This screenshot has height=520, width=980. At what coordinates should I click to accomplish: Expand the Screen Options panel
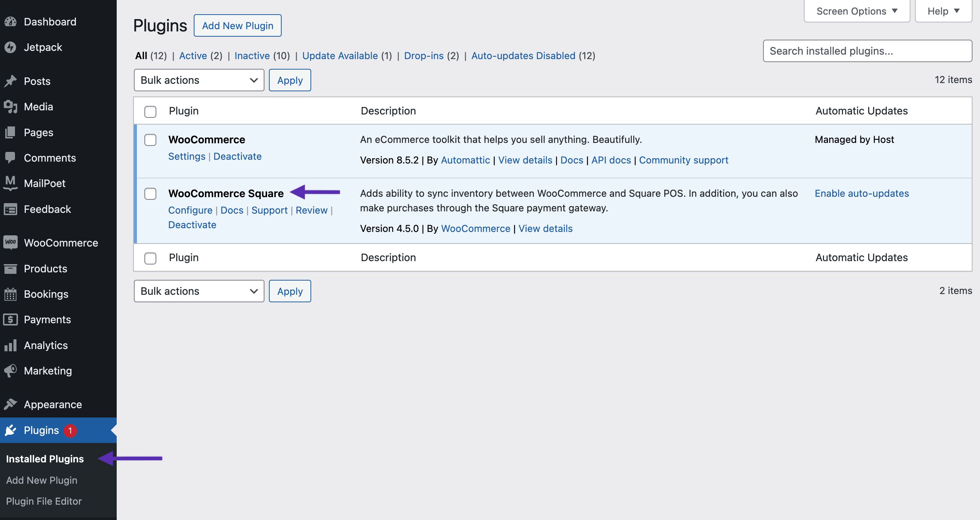pos(856,11)
